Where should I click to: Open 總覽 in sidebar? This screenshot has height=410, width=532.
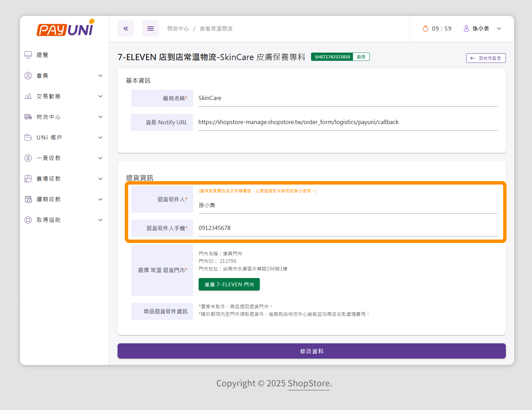point(64,55)
